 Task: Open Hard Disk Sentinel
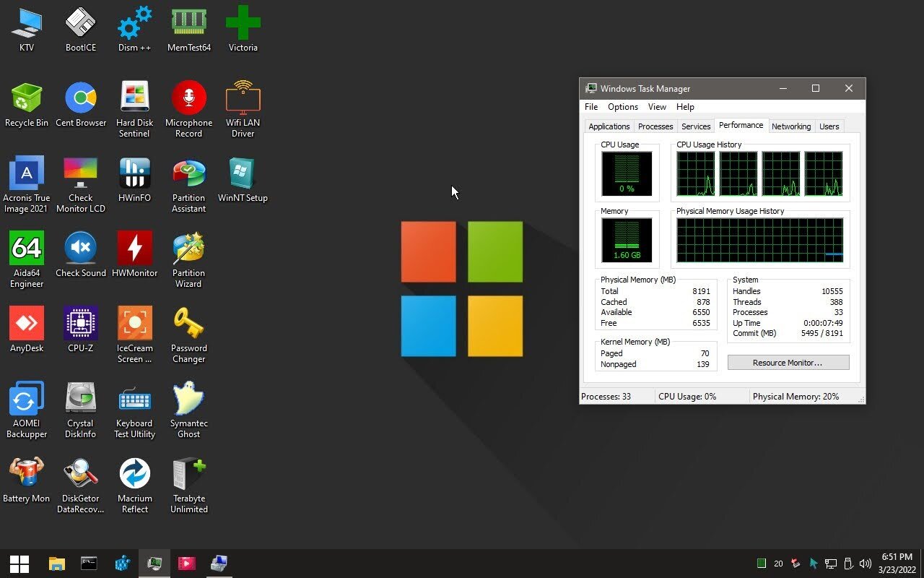point(135,110)
